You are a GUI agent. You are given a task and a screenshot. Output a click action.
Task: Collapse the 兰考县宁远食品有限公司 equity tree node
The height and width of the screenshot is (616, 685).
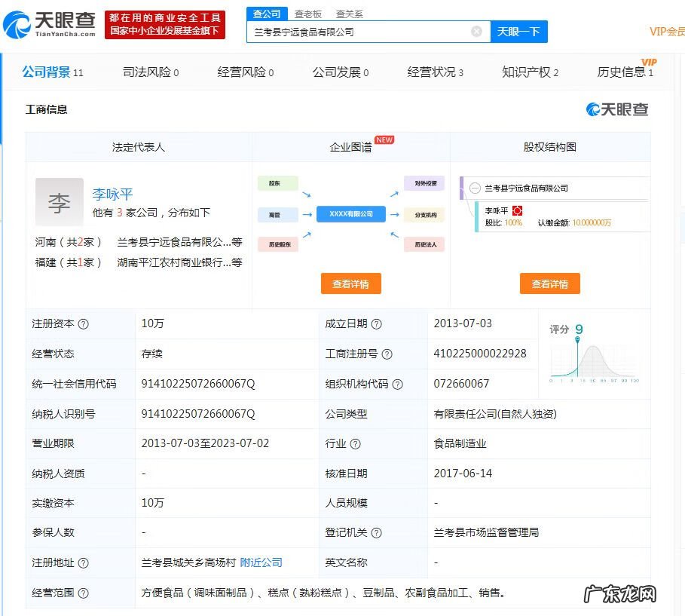(475, 188)
